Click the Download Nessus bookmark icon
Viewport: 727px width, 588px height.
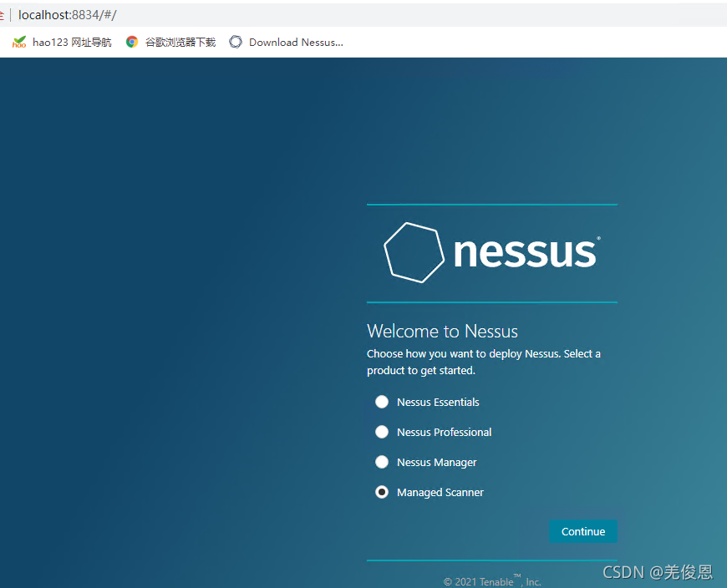click(236, 42)
